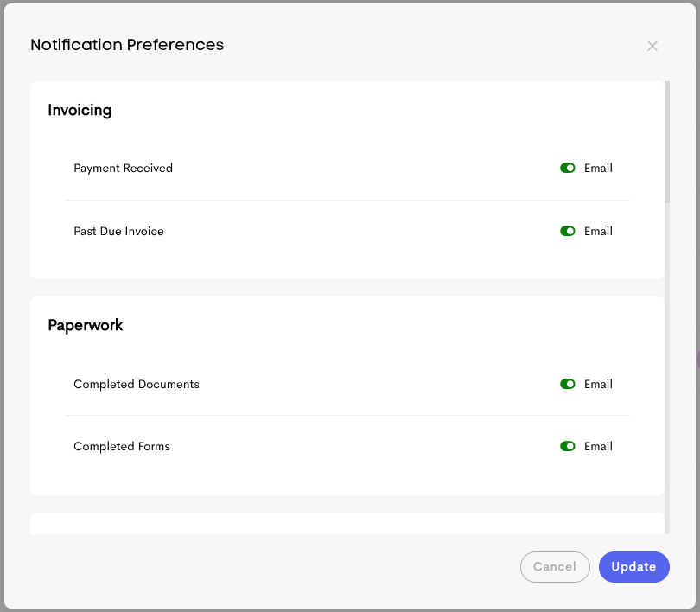Disable Past Due Invoice email switch

568,231
